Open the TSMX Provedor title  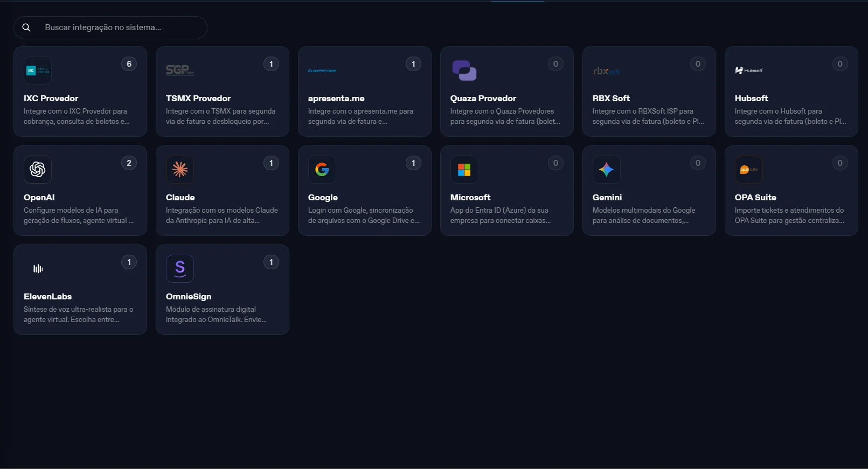coord(198,99)
